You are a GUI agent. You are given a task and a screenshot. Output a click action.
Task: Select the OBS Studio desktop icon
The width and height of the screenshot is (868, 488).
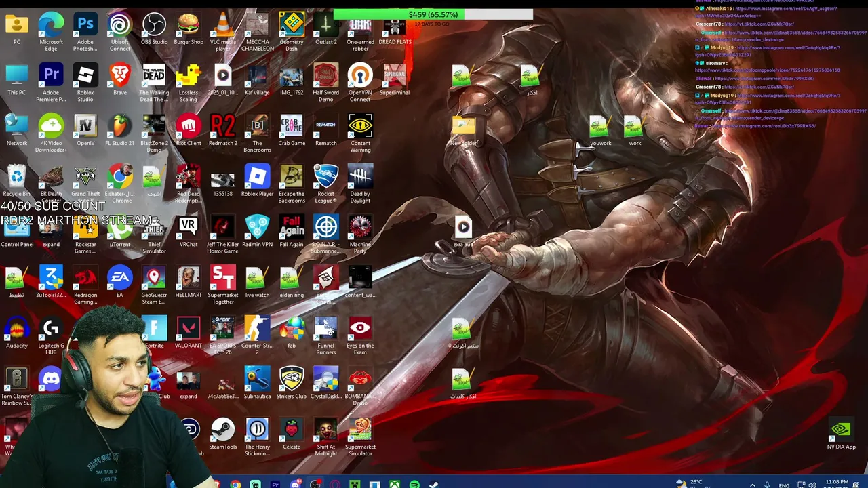click(154, 28)
